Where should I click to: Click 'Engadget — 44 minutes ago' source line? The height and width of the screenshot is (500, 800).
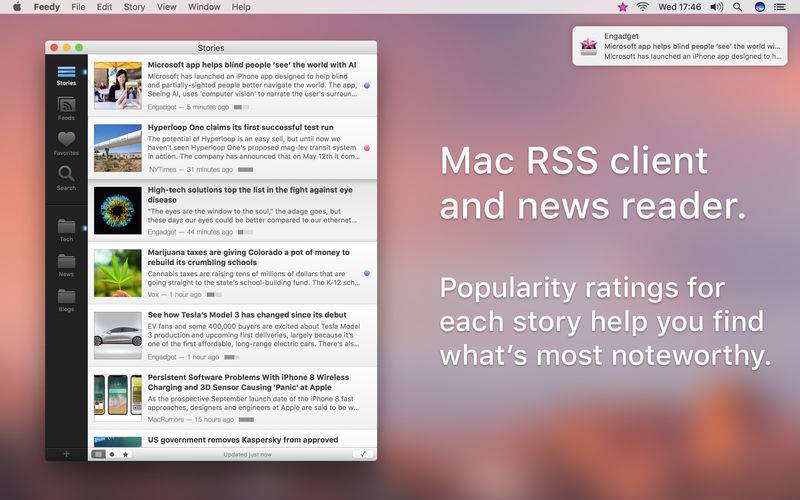[190, 232]
